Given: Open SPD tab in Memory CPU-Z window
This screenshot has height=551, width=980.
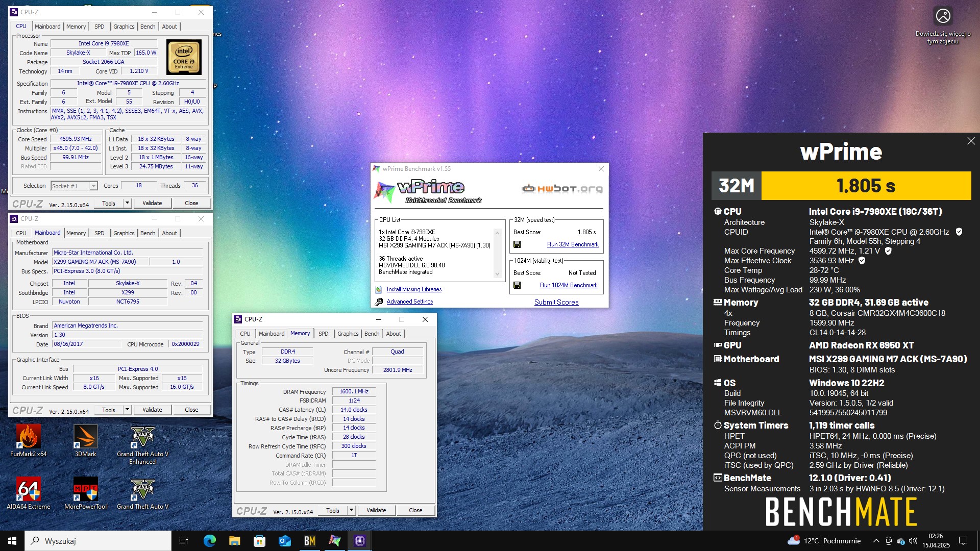Looking at the screenshot, I should tap(324, 334).
